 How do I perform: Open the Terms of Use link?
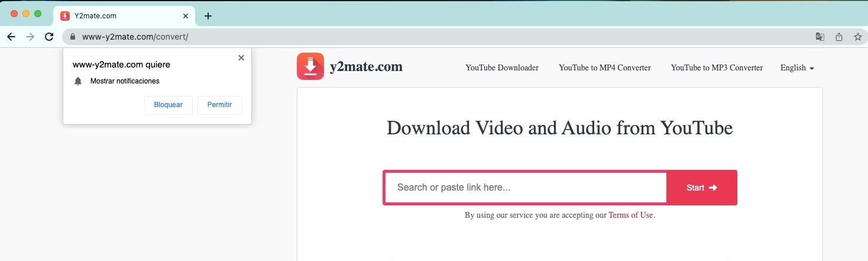point(631,215)
